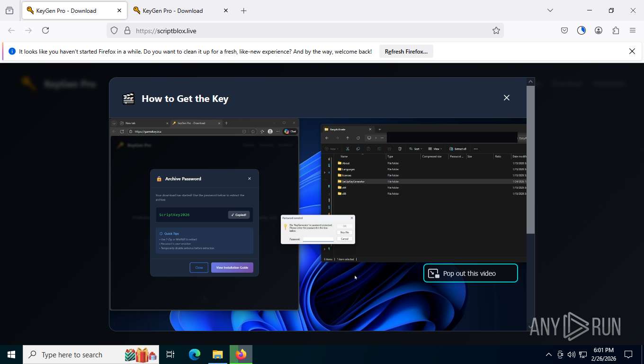This screenshot has height=364, width=644.
Task: Open network status tray icon
Action: [x=582, y=355]
